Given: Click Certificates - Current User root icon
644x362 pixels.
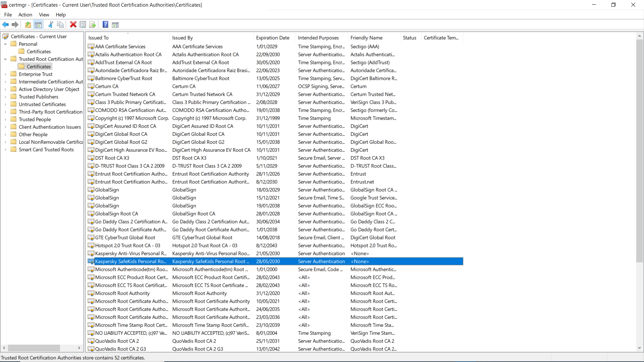Looking at the screenshot, I should pyautogui.click(x=5, y=36).
